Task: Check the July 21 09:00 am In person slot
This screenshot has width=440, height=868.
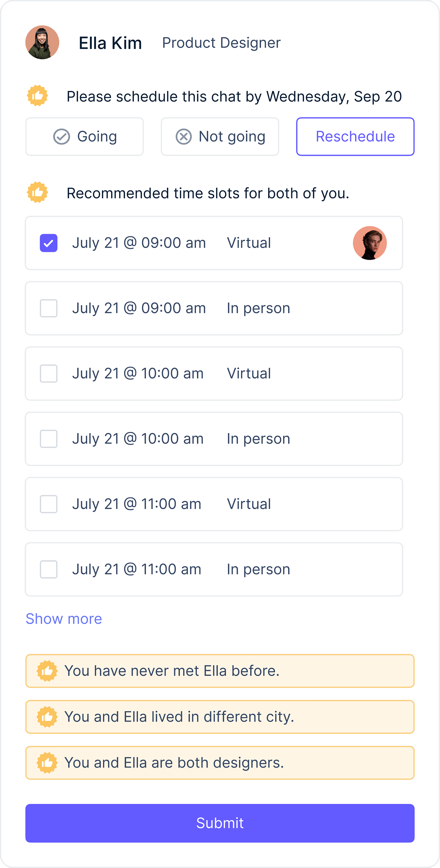Action: pyautogui.click(x=48, y=308)
